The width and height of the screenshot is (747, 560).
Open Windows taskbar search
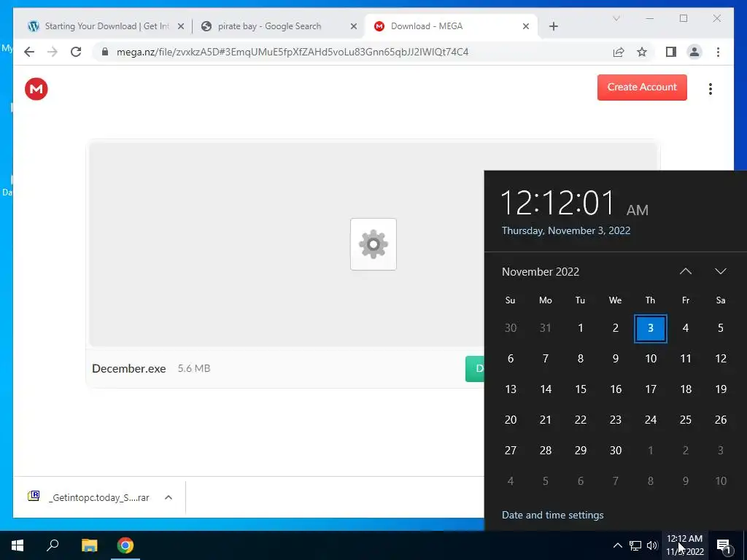[x=53, y=545]
